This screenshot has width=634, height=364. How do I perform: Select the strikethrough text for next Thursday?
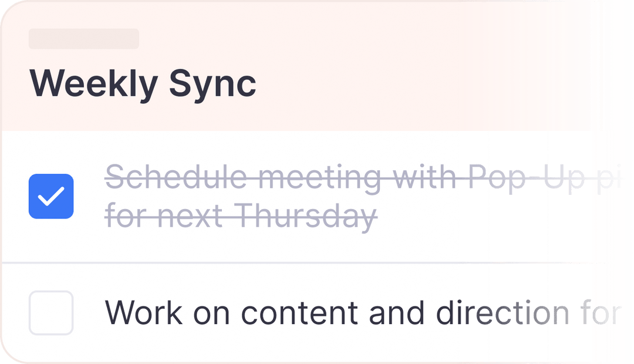(241, 216)
